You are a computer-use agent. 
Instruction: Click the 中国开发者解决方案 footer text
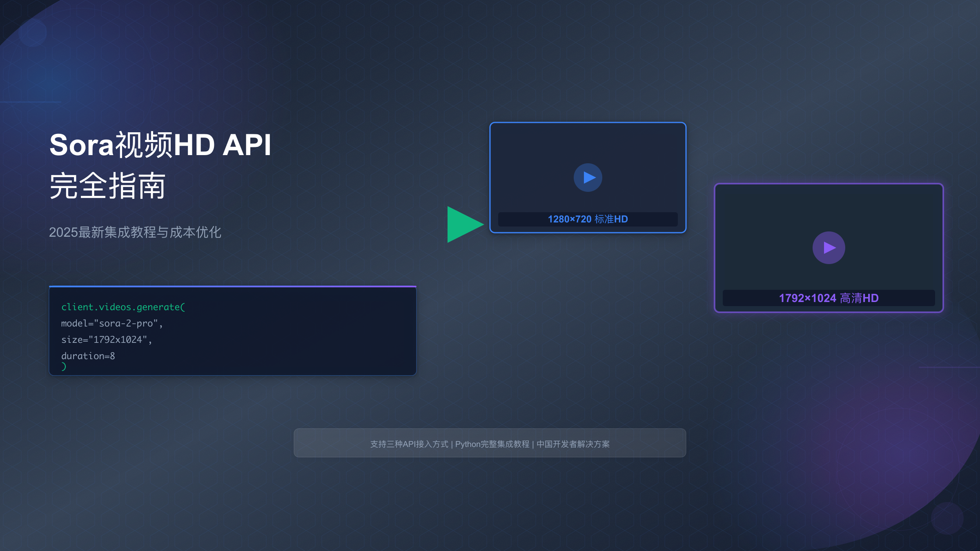point(573,444)
